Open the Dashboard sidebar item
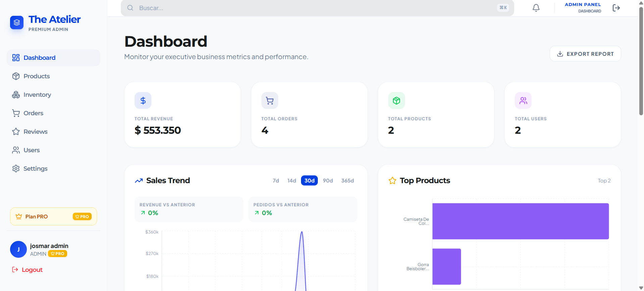 click(x=53, y=58)
